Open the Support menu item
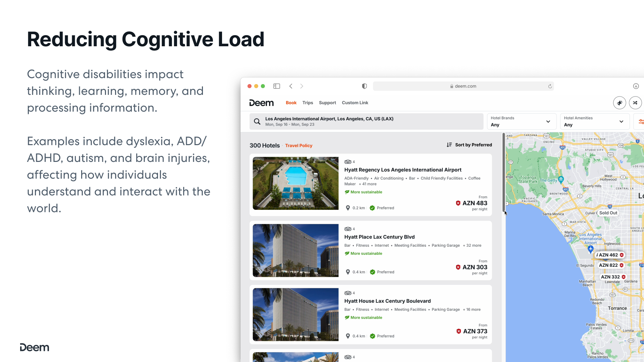This screenshot has height=362, width=644. 327,103
